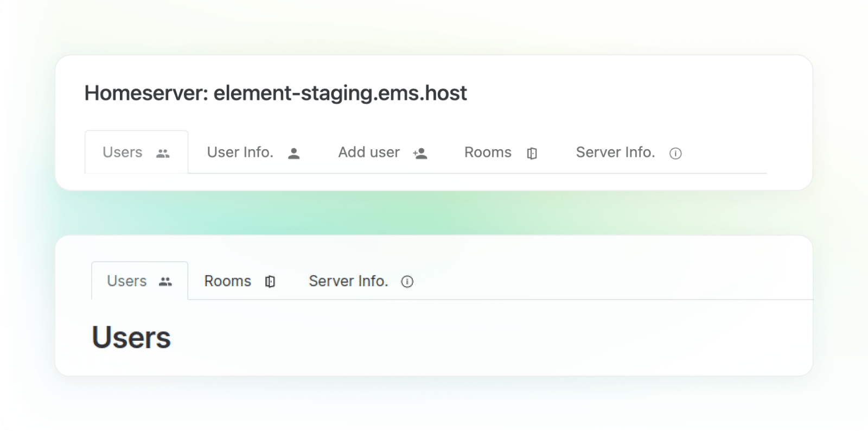Image resolution: width=868 pixels, height=431 pixels.
Task: Click the people icon beside Users in the upper panel
Action: (163, 154)
